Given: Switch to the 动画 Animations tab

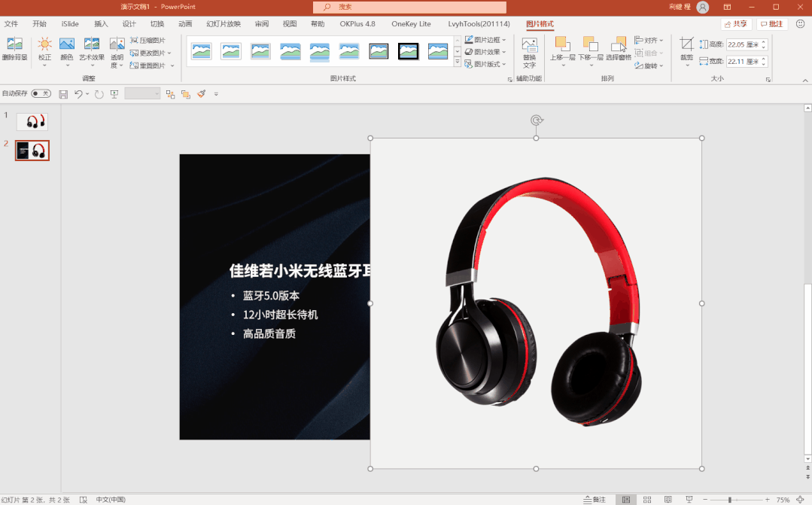Looking at the screenshot, I should pos(185,24).
